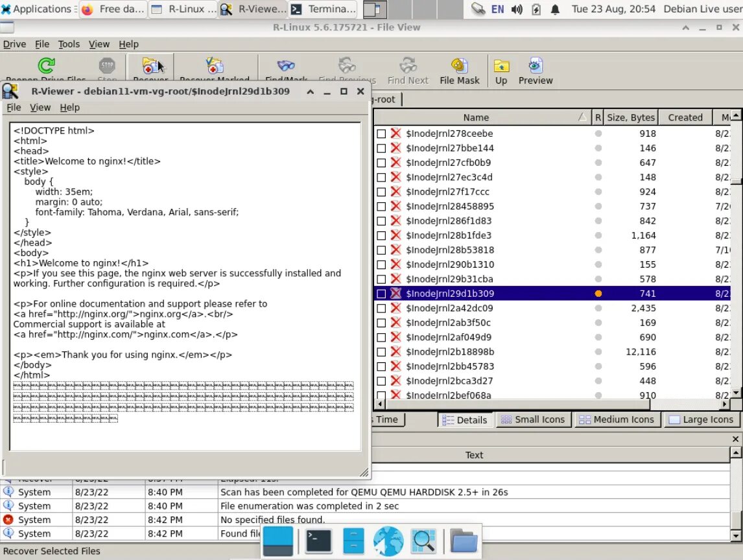Click the volume icon in system tray
Viewport: 743px width, 560px height.
pos(517,9)
